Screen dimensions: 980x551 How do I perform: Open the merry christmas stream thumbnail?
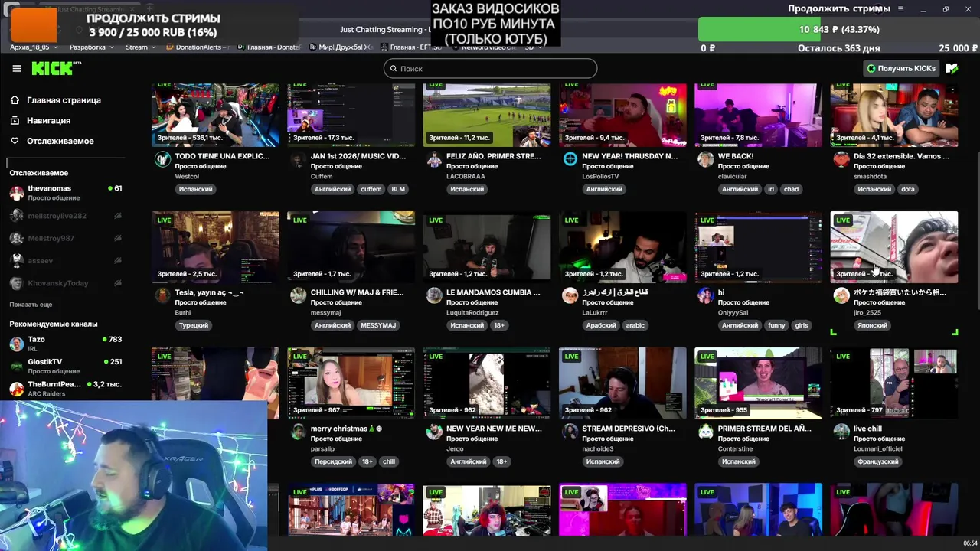[351, 383]
